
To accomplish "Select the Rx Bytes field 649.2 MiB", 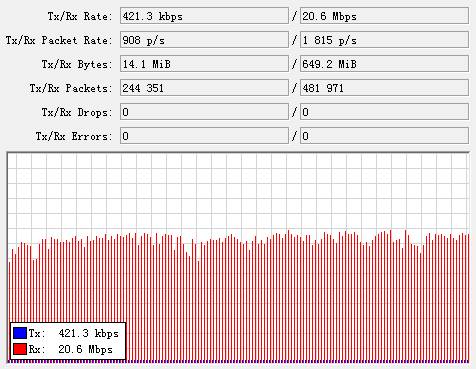I will (x=384, y=64).
